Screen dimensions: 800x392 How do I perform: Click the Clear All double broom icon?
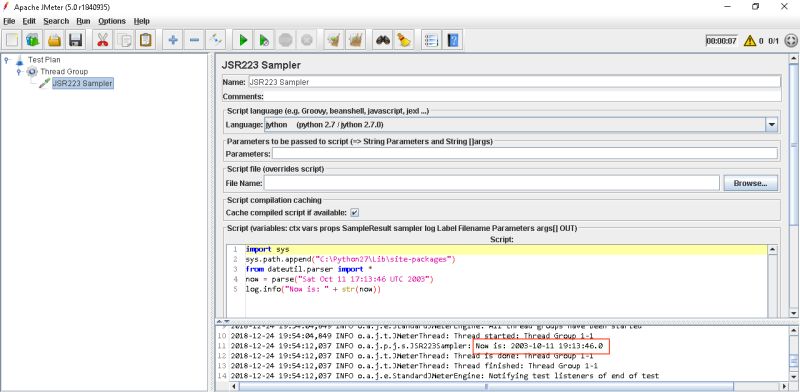point(356,40)
